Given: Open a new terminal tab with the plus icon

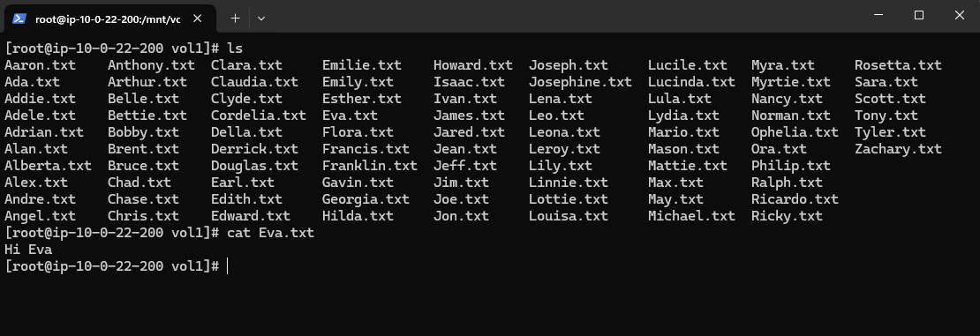Looking at the screenshot, I should point(235,19).
